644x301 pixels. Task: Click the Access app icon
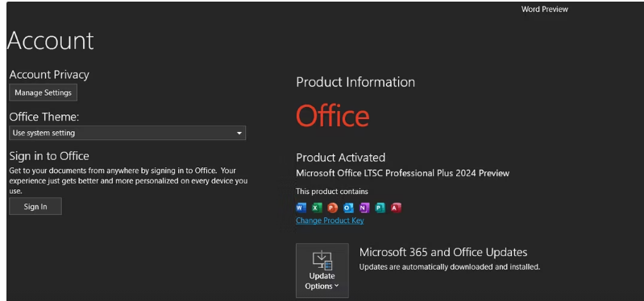pyautogui.click(x=396, y=208)
